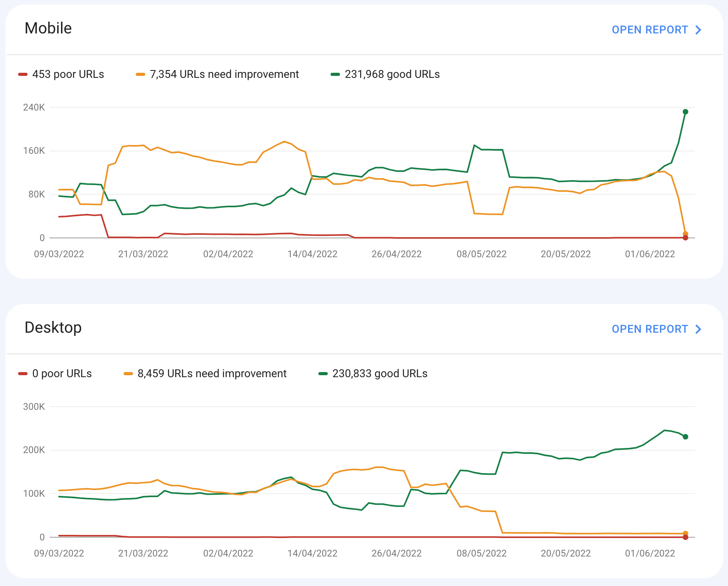This screenshot has height=586, width=728.
Task: Click the green swatch for 230,833 good URLs
Action: 323,374
